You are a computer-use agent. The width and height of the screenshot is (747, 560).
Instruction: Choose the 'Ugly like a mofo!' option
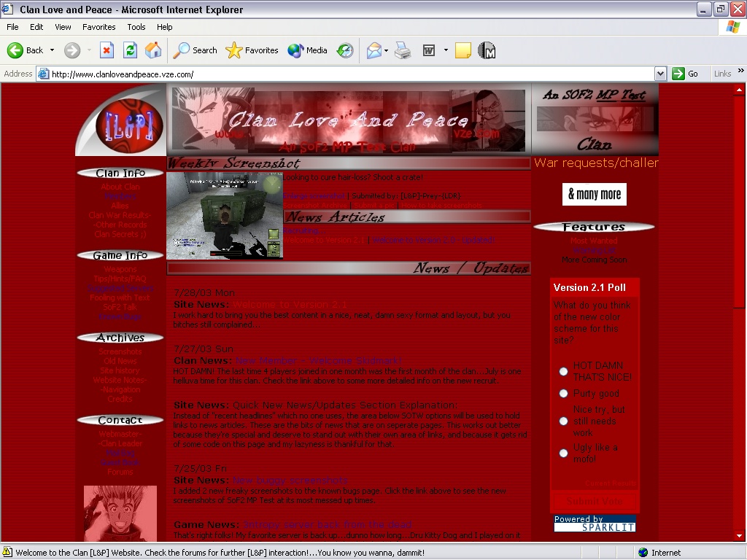[x=564, y=453]
